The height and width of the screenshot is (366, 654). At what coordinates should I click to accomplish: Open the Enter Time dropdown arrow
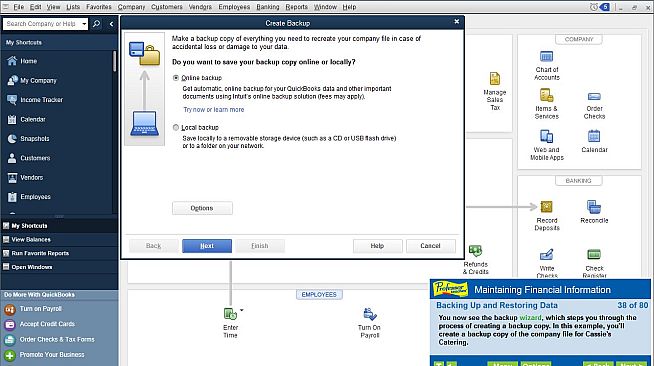pos(241,310)
